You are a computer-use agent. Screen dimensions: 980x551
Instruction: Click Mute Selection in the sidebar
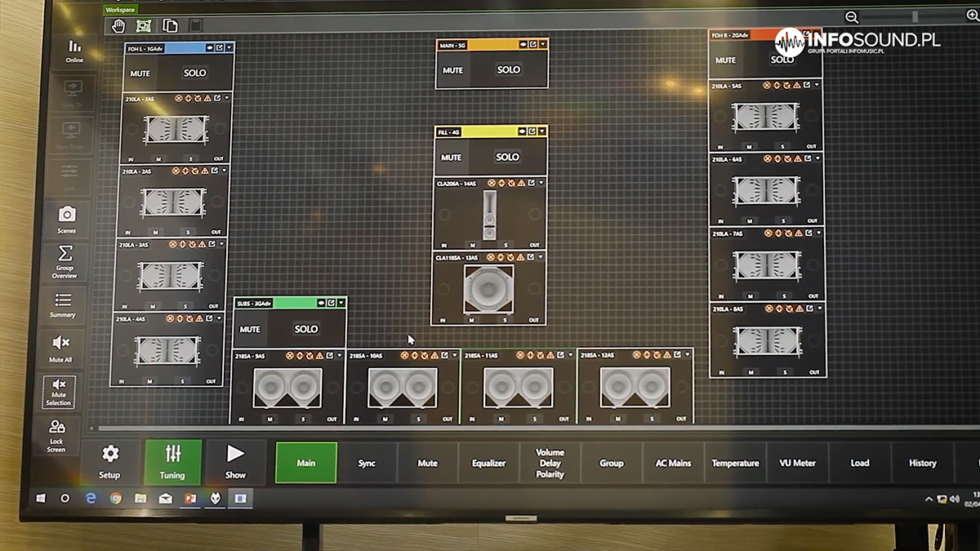click(x=59, y=392)
